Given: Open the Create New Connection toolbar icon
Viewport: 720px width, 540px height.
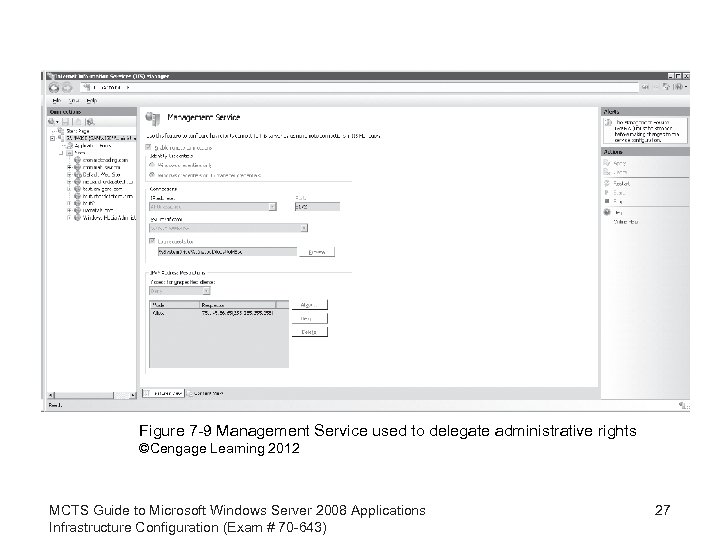Looking at the screenshot, I should tap(52, 122).
